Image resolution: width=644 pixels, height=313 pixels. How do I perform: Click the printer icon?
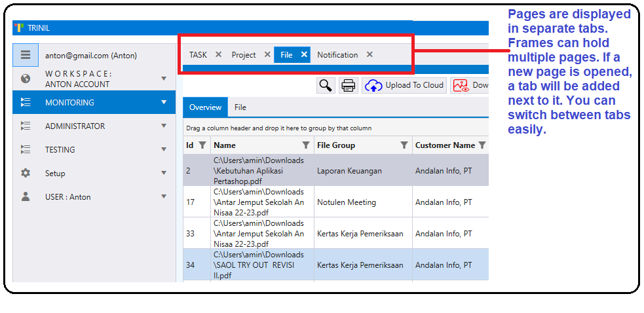(x=348, y=85)
